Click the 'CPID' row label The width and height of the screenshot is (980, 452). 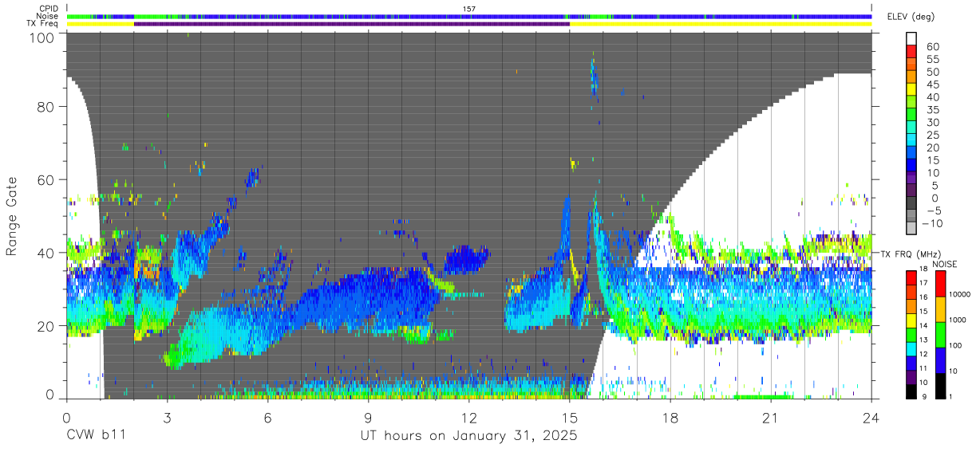pos(47,8)
